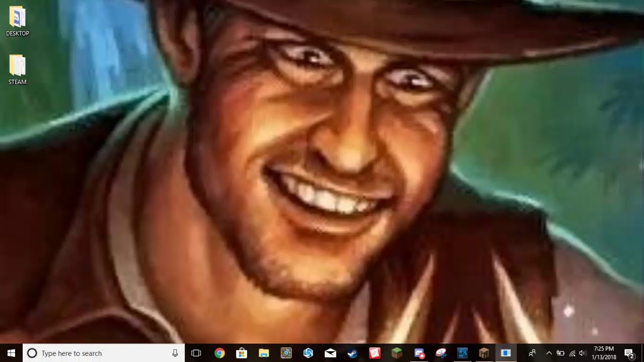Launch Battle.net from taskbar
Screen dimensions: 644x362
(x=462, y=353)
